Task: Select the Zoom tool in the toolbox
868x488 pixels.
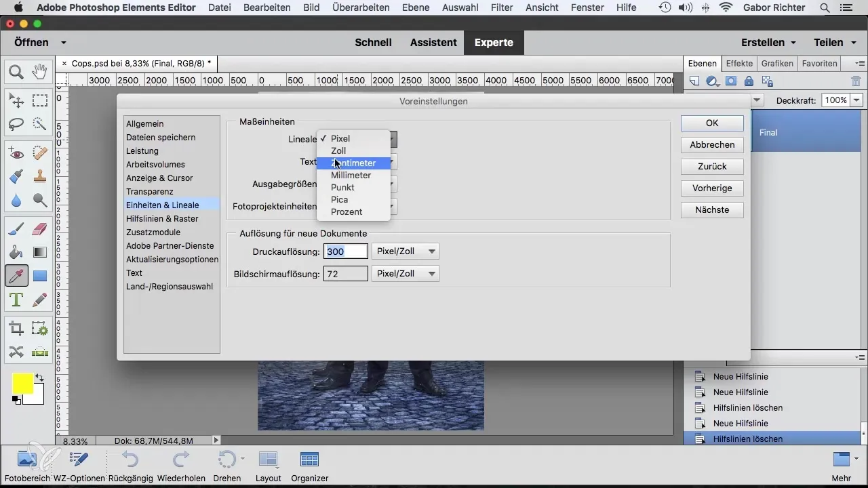Action: point(16,71)
